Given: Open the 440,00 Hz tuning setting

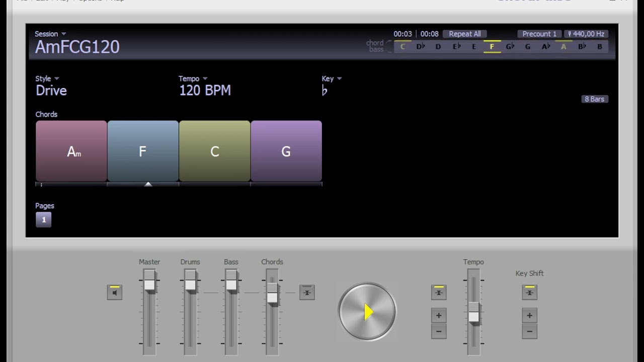Looking at the screenshot, I should [586, 34].
